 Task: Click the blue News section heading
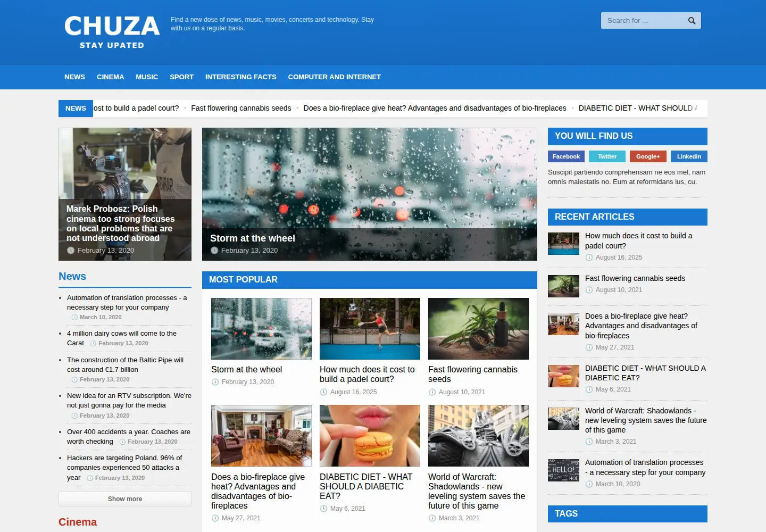(x=72, y=277)
